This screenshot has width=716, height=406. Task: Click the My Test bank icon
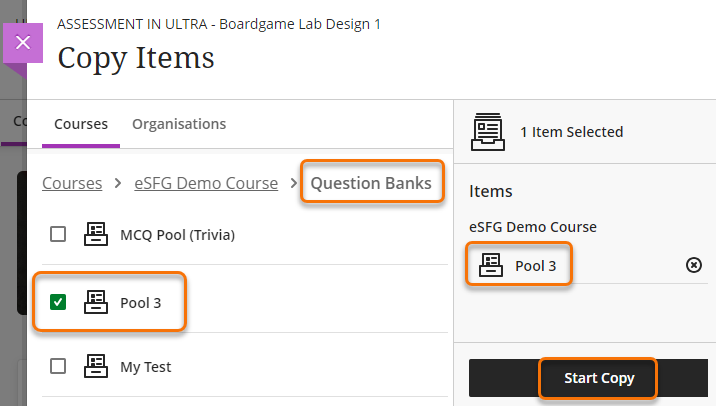[96, 366]
